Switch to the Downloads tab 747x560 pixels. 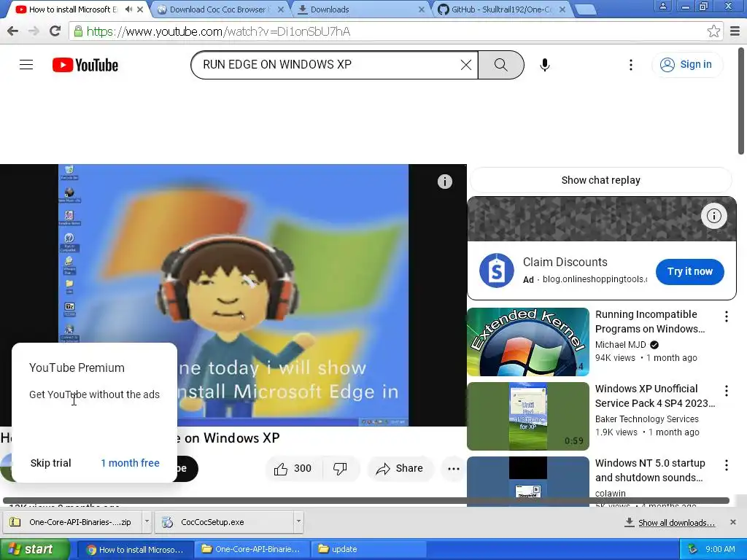[x=357, y=9]
